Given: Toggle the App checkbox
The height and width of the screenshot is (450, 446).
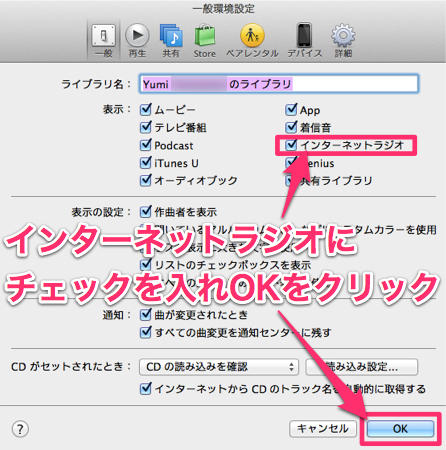Looking at the screenshot, I should [291, 109].
